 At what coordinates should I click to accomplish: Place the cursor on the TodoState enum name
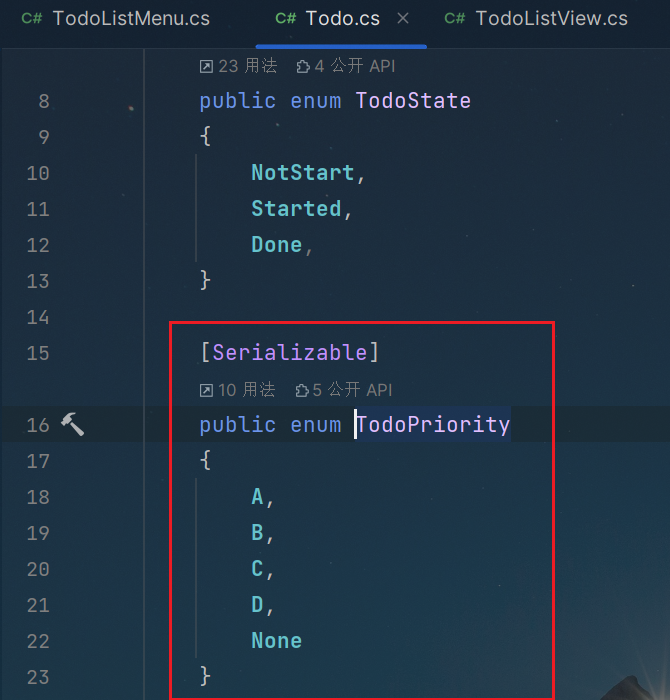pos(413,101)
